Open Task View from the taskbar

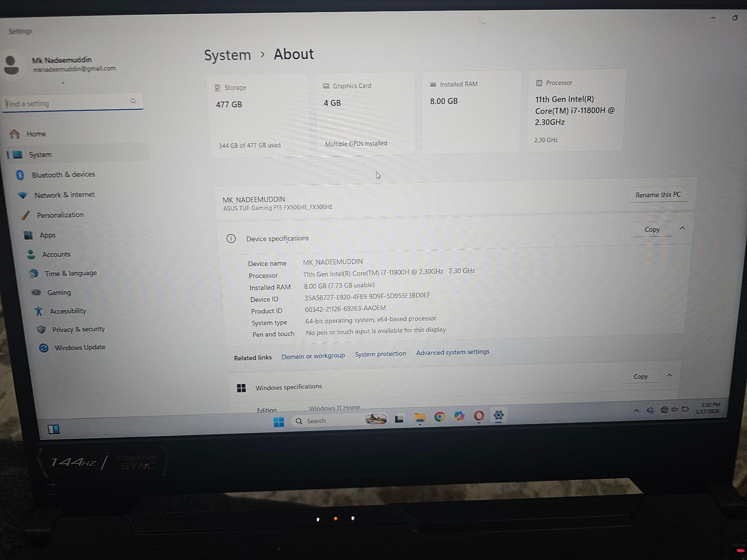click(399, 419)
